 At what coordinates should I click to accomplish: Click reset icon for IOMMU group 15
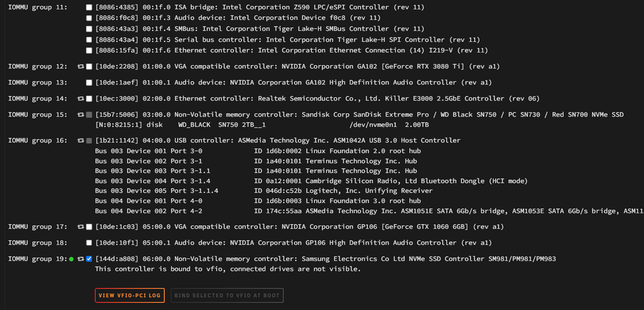[x=81, y=115]
